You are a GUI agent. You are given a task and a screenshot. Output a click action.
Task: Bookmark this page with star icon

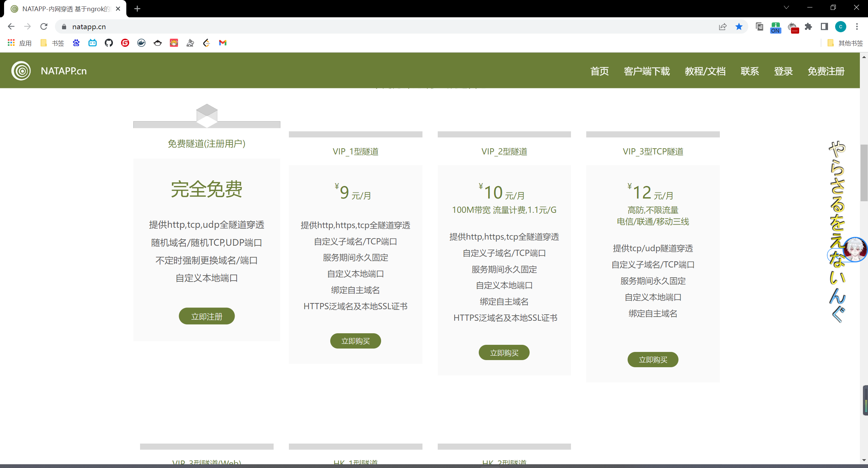(x=739, y=26)
